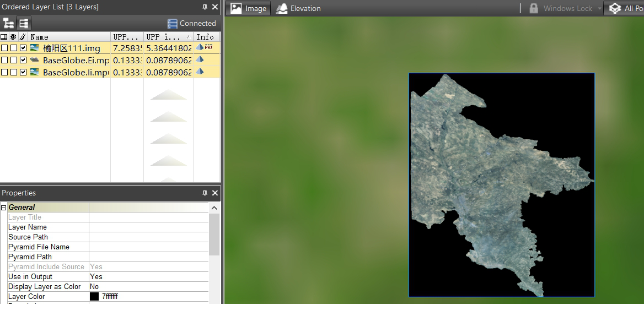Image resolution: width=644 pixels, height=316 pixels.
Task: Switch layer list to ordered list view
Action: tap(24, 23)
